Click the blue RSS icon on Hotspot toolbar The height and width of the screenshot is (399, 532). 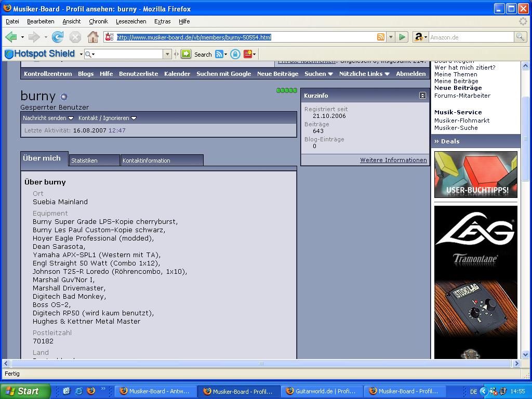tap(219, 54)
